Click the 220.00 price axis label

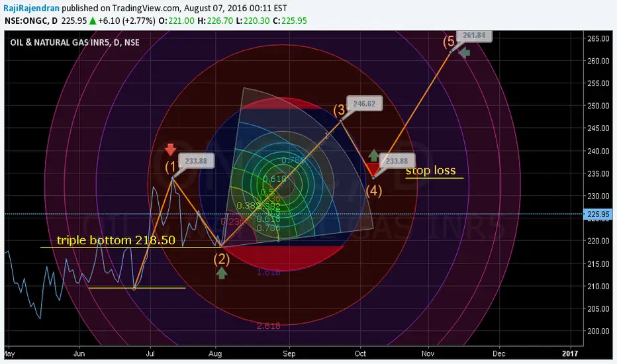(x=598, y=241)
